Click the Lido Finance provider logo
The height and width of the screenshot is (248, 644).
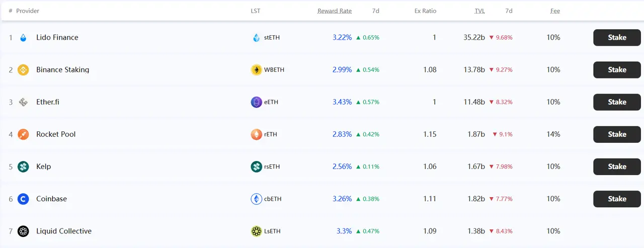23,38
